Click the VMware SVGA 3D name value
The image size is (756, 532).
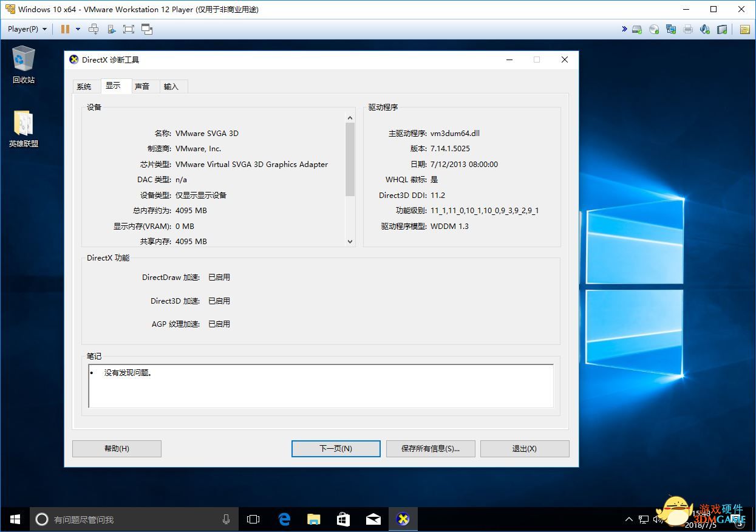coord(207,133)
